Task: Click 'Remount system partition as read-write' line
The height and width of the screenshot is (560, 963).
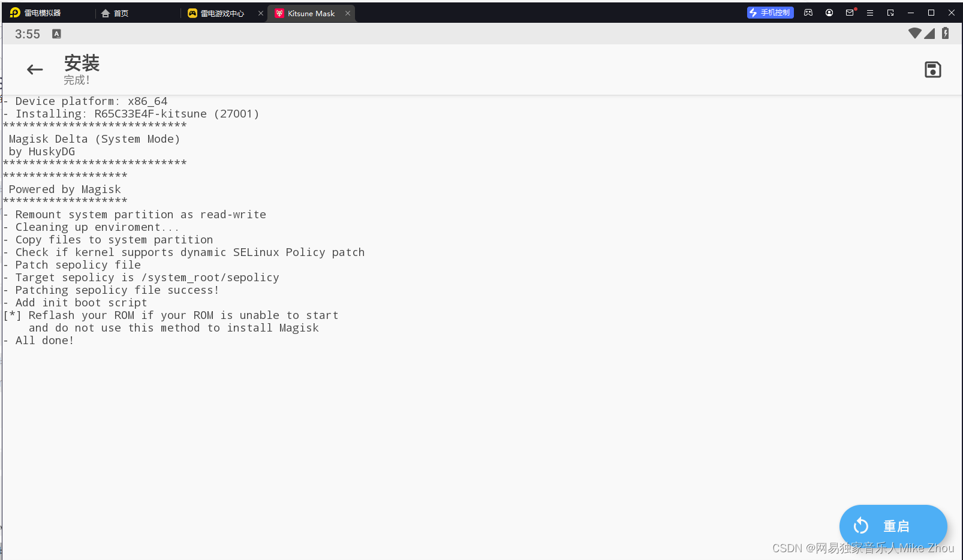Action: tap(134, 215)
